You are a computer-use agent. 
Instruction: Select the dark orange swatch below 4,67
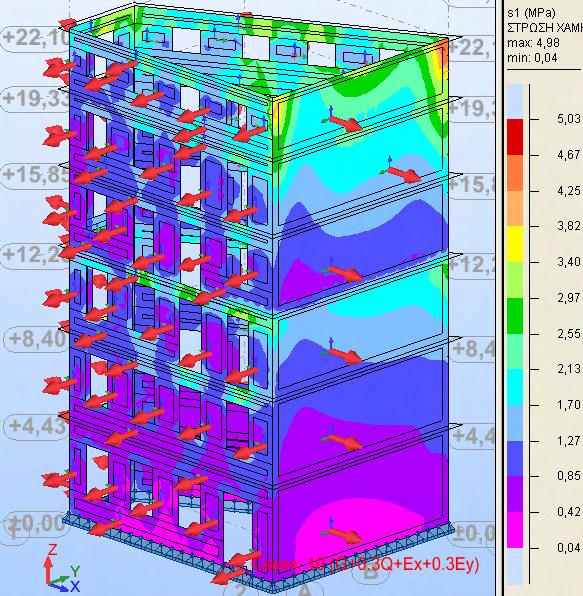[515, 173]
